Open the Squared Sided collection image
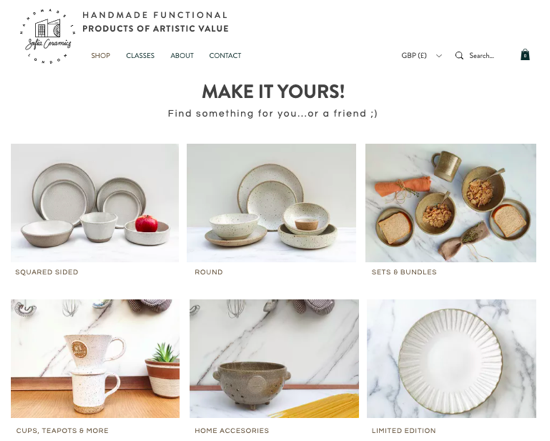Viewport: 550px width, 441px height. click(95, 203)
